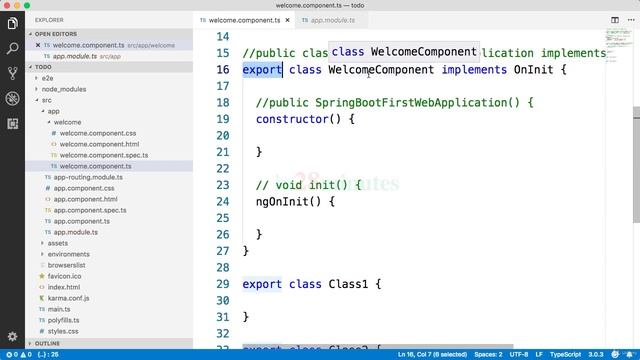
Task: Split the editor to the right
Action: pos(615,20)
